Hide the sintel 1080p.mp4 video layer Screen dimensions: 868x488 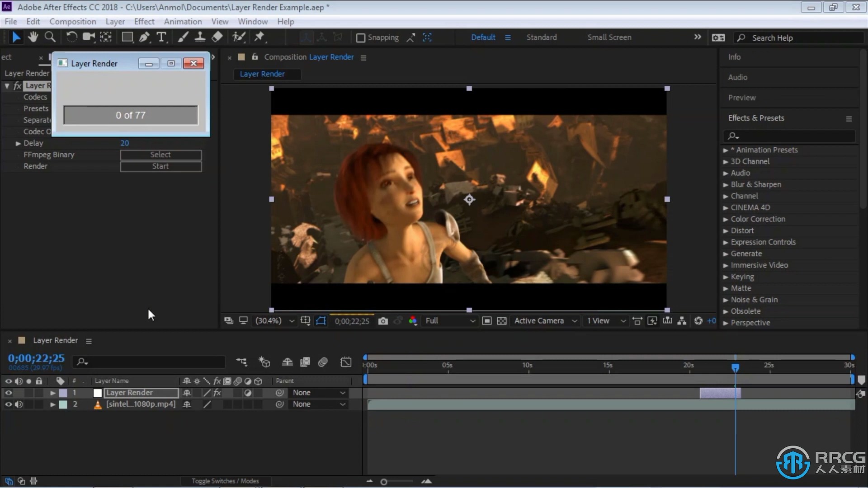coord(8,404)
